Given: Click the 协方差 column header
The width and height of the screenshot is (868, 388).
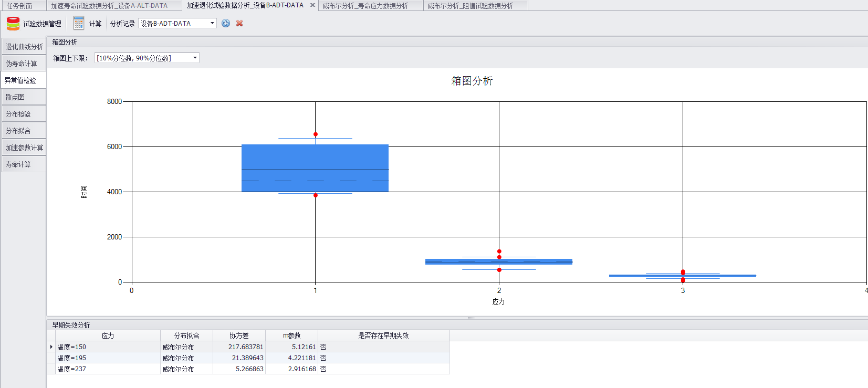Looking at the screenshot, I should tap(239, 335).
